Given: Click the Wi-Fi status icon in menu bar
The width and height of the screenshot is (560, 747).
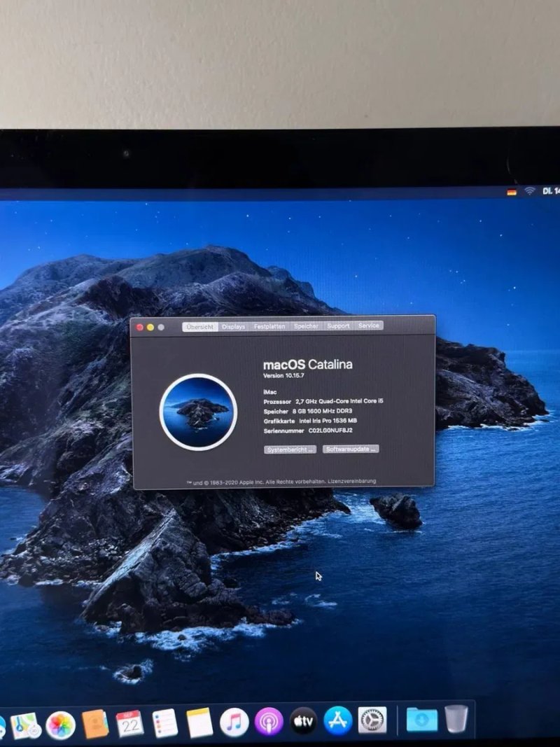Looking at the screenshot, I should coord(529,191).
